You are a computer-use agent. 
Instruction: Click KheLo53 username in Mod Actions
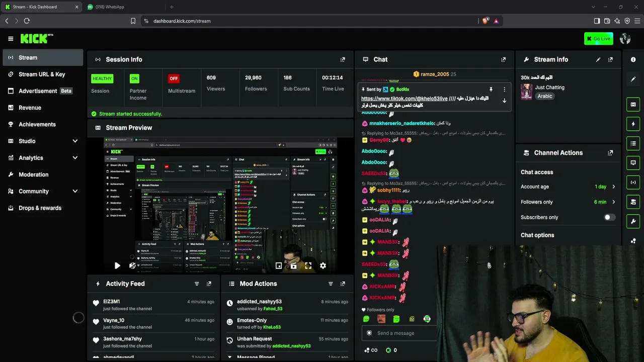coord(272,327)
